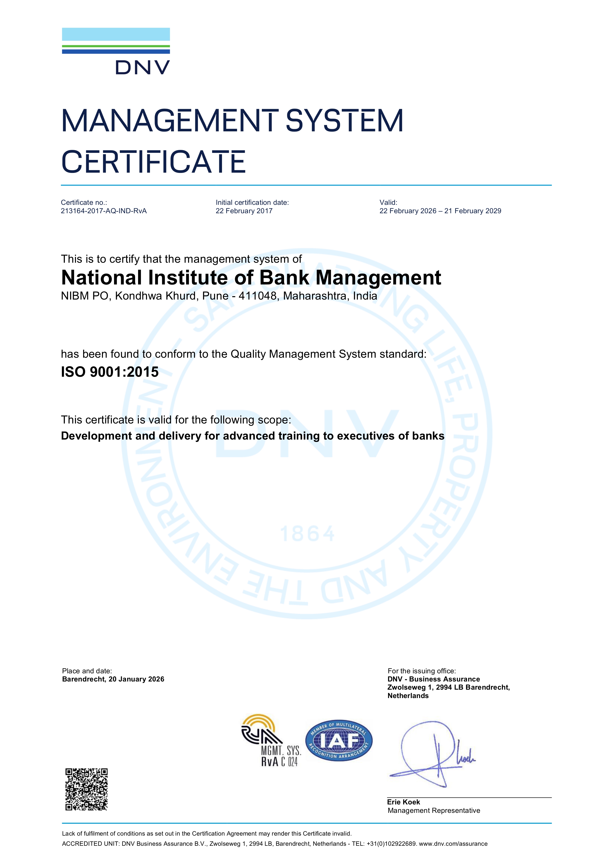Image resolution: width=614 pixels, height=868 pixels.
Task: Click the NIBM PO Kondhwa Khurd address line
Action: pyautogui.click(x=219, y=296)
